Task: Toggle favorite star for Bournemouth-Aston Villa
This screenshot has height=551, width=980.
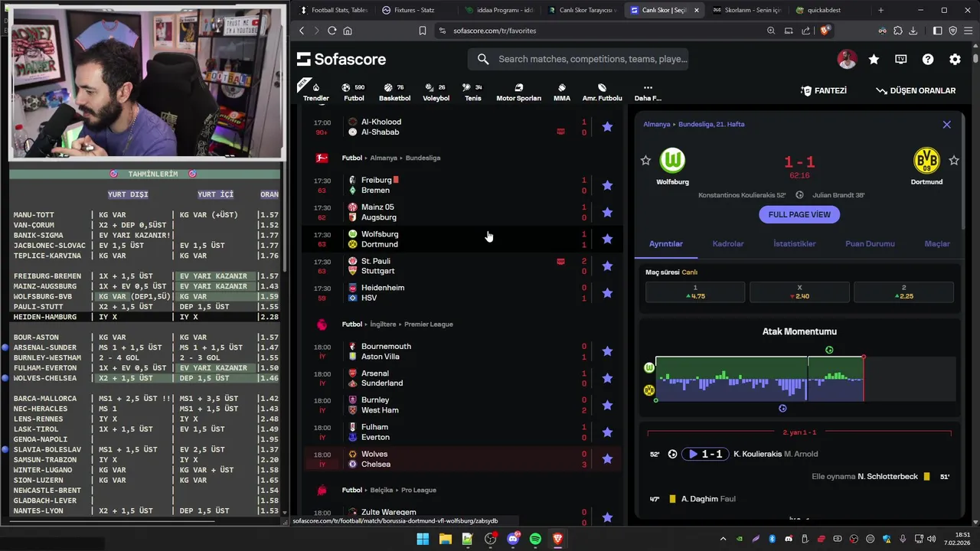Action: (x=607, y=351)
